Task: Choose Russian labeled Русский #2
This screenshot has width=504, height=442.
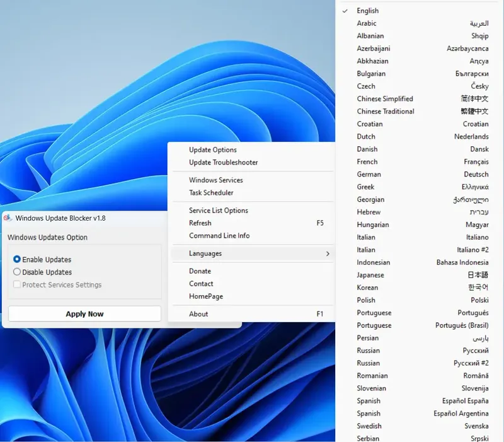Action: pos(420,363)
